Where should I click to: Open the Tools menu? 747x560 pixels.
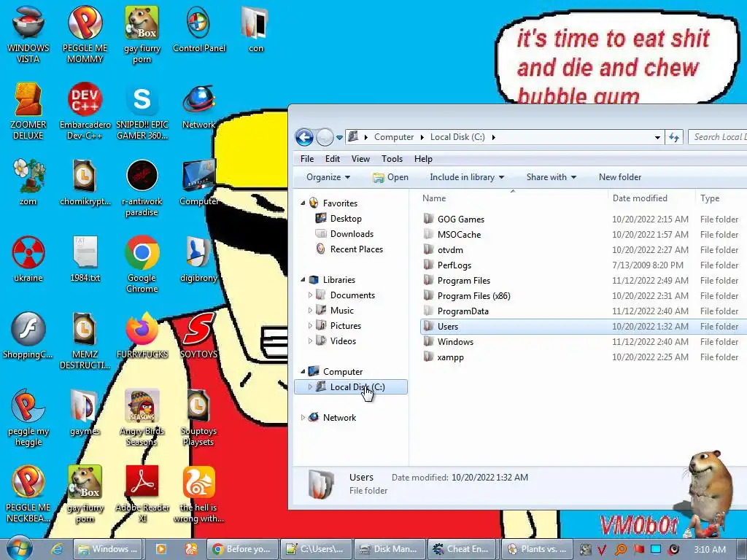tap(392, 159)
